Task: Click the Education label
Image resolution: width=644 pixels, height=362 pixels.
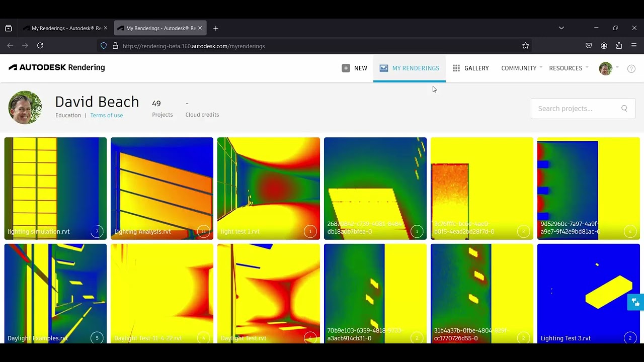Action: pyautogui.click(x=68, y=115)
